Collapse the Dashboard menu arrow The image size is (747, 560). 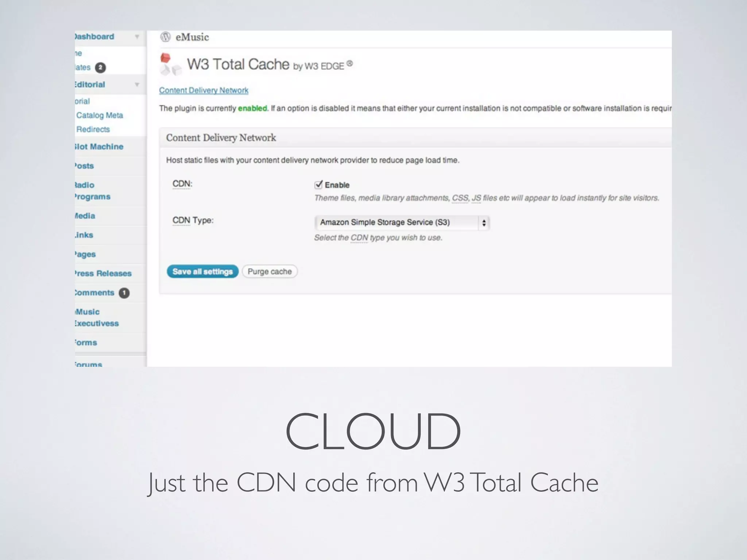point(137,36)
